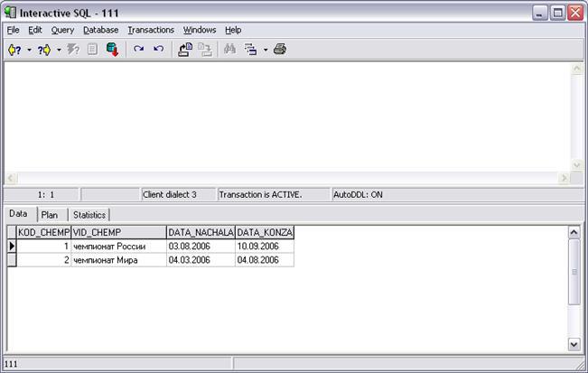Click the Execute Query lightning icon
This screenshot has width=588, height=373.
tap(75, 50)
